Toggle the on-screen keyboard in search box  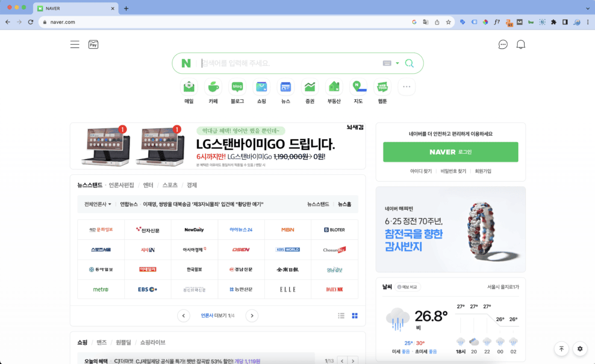tap(387, 63)
